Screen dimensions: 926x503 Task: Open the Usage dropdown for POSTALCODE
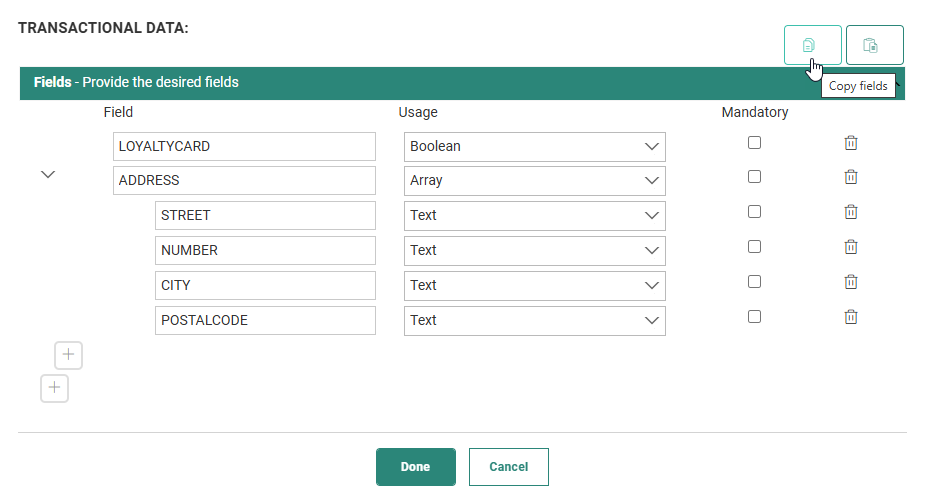(534, 321)
